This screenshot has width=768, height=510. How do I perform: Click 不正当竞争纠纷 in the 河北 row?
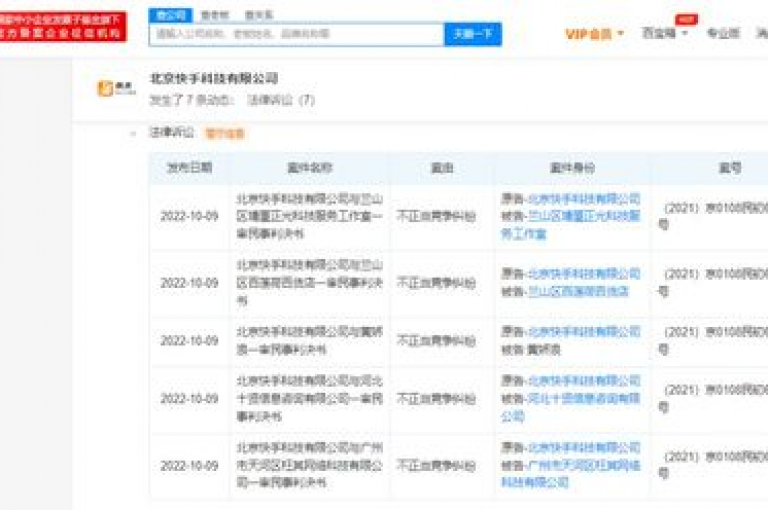point(436,399)
